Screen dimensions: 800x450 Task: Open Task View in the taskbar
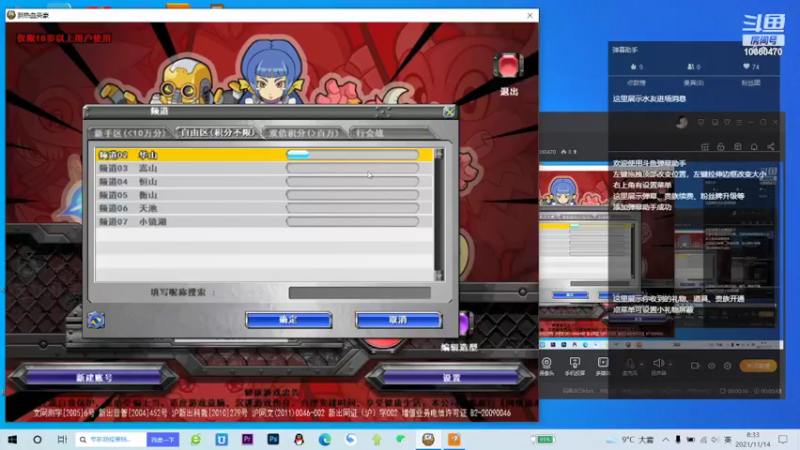(62, 439)
